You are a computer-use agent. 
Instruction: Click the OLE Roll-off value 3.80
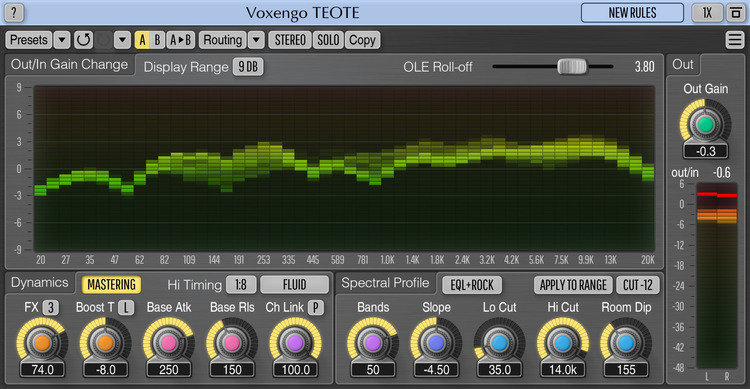pyautogui.click(x=644, y=67)
